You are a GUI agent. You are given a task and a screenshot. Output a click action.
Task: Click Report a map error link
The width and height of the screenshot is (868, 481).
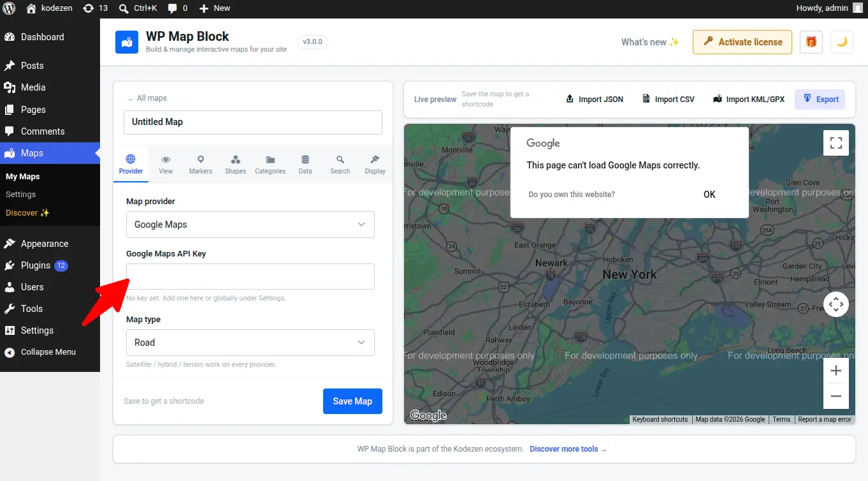[825, 420]
